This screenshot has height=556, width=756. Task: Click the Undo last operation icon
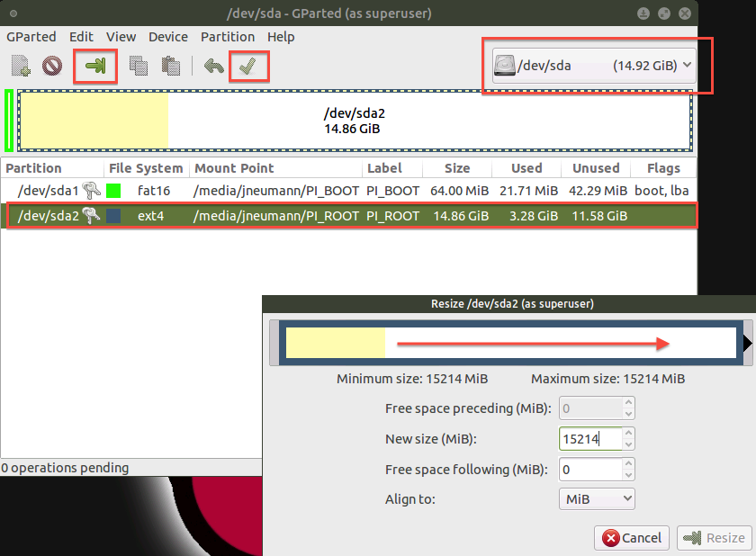point(213,66)
